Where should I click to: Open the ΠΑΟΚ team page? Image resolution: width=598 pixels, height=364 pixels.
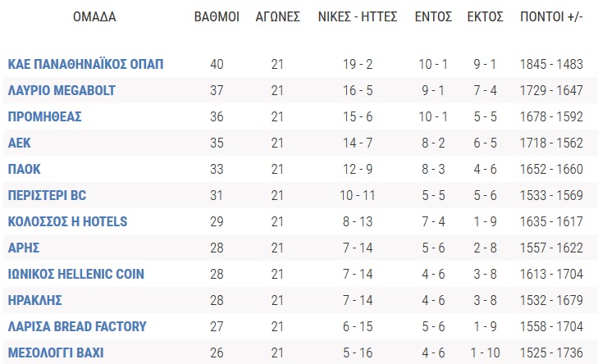pos(24,169)
